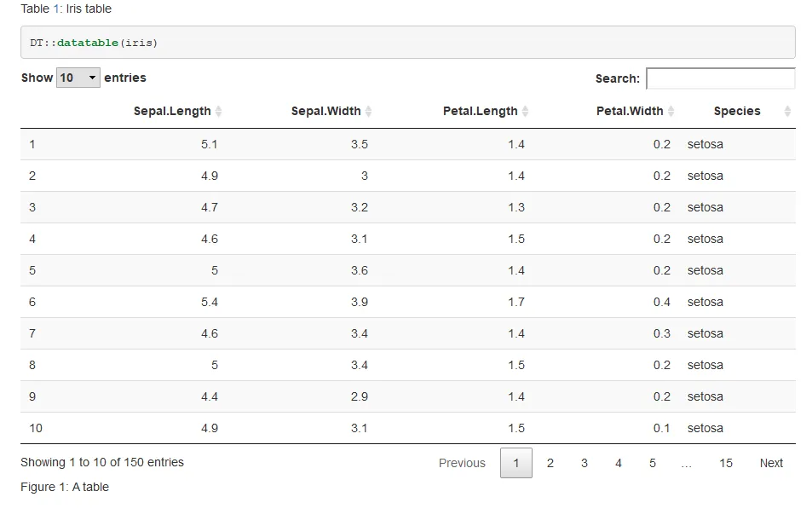Open page 5 of the entries

653,463
